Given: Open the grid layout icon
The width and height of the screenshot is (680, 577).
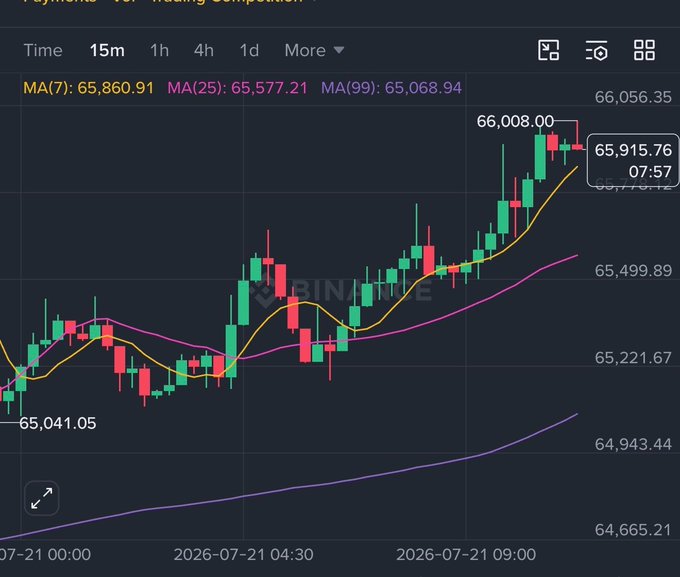Looking at the screenshot, I should pos(644,50).
